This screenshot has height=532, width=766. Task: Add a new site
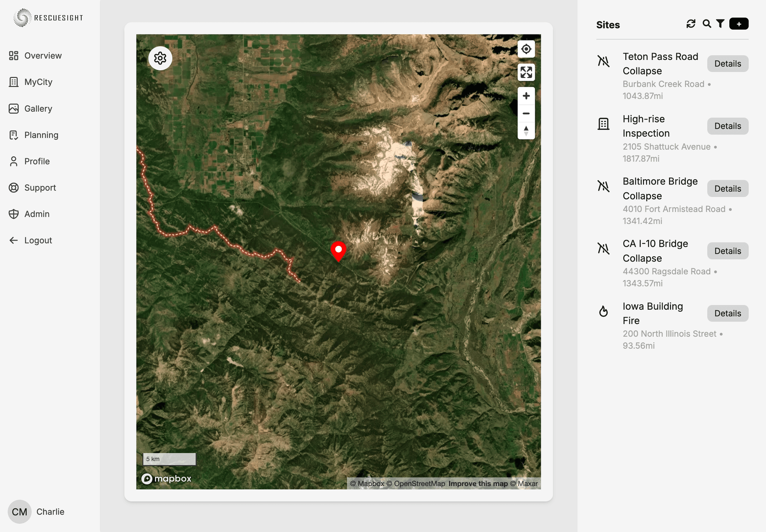click(739, 24)
